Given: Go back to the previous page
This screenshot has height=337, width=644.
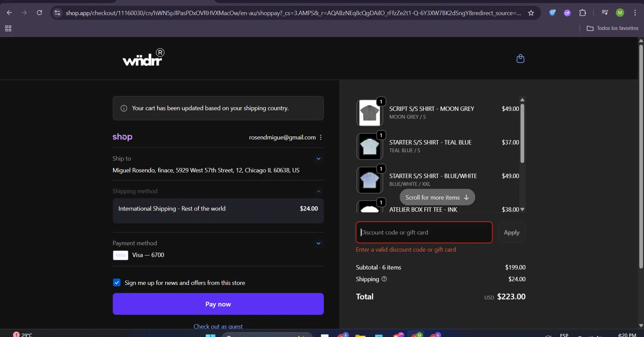Looking at the screenshot, I should point(9,13).
